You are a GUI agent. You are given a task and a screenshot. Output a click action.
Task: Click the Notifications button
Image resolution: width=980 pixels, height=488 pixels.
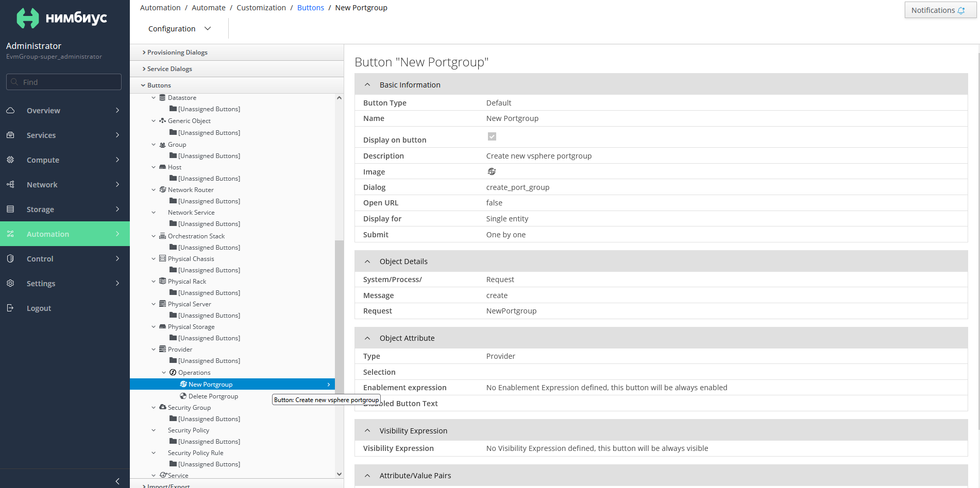[940, 10]
